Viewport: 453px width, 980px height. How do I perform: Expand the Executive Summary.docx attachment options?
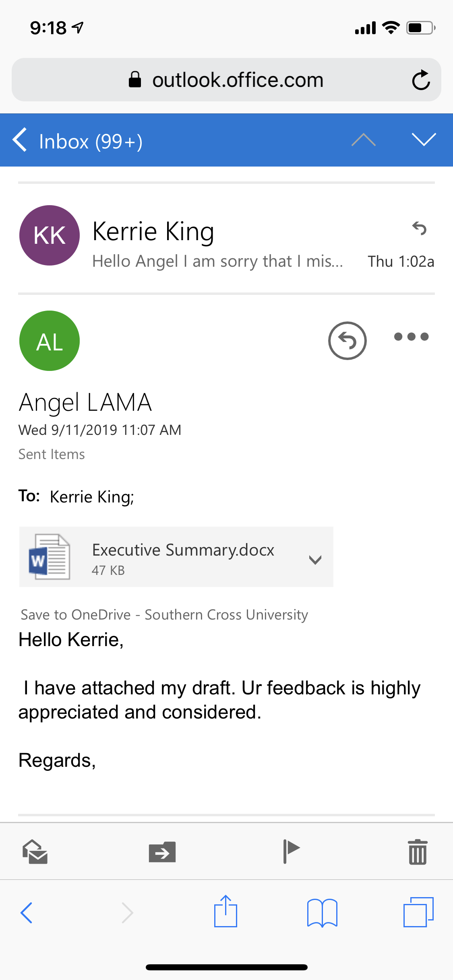[315, 559]
